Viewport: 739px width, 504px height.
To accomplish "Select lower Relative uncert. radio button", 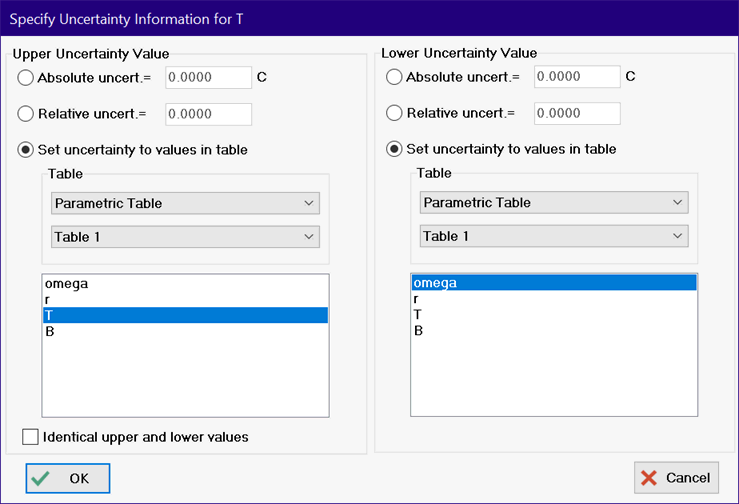I will click(x=394, y=113).
